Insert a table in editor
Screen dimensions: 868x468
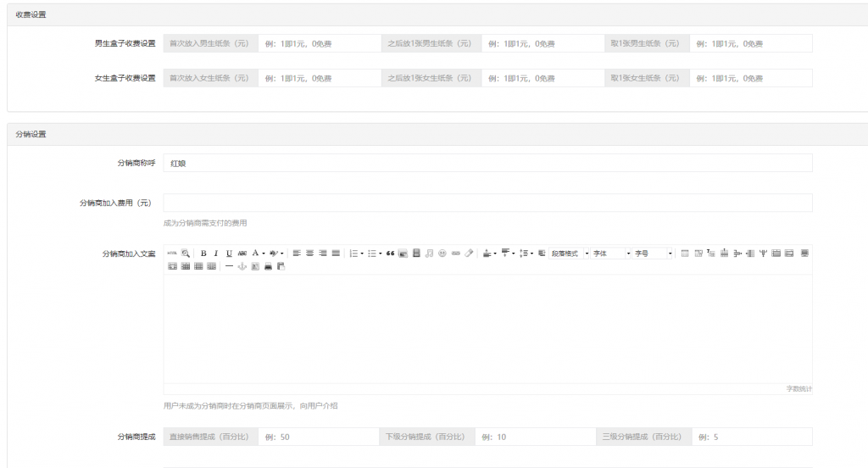(685, 253)
